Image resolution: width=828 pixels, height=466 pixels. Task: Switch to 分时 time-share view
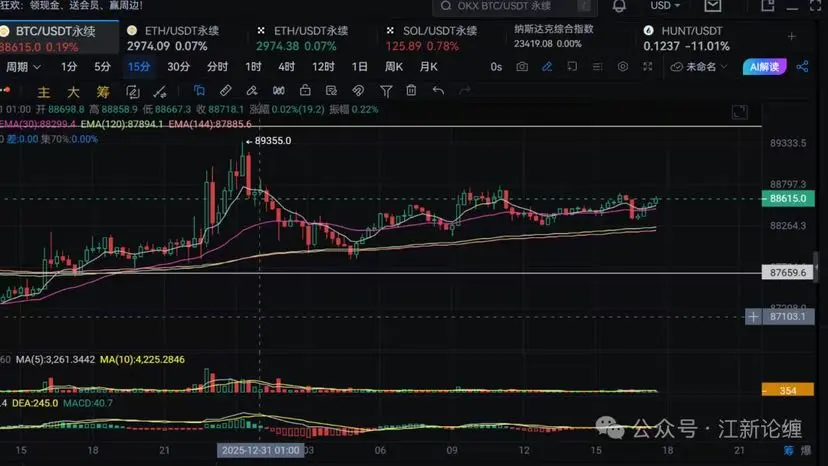pyautogui.click(x=218, y=67)
